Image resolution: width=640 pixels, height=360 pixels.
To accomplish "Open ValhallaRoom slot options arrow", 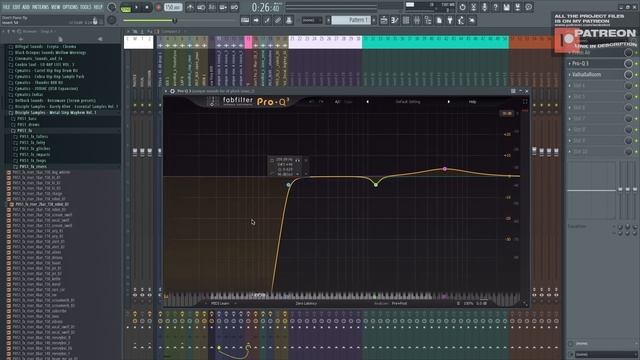I will (x=570, y=75).
